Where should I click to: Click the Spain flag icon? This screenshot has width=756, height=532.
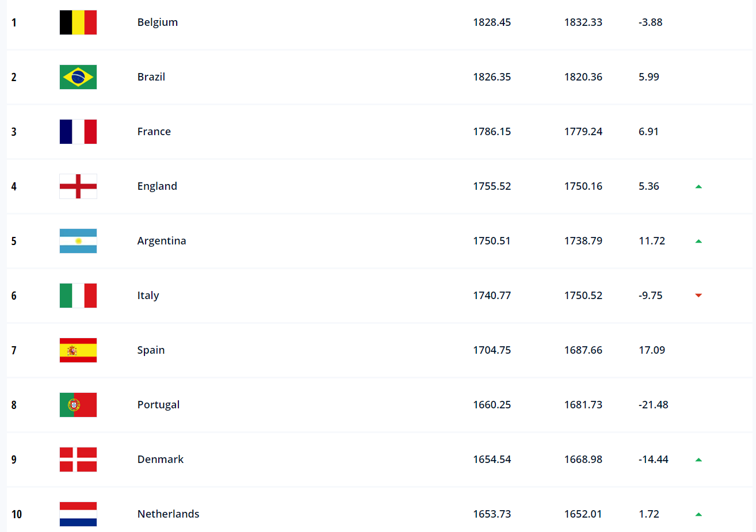pyautogui.click(x=78, y=350)
